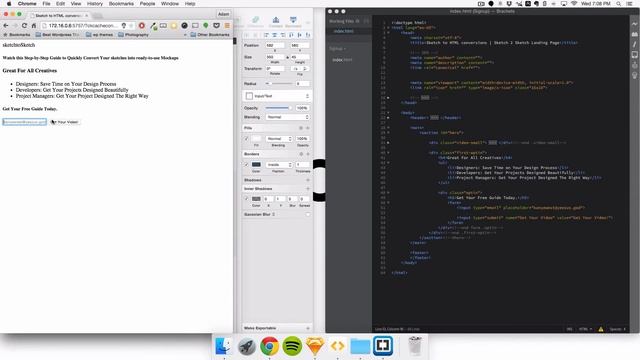Click the Borders settings gear icon
Screen dimensions: 640x360
301,154
